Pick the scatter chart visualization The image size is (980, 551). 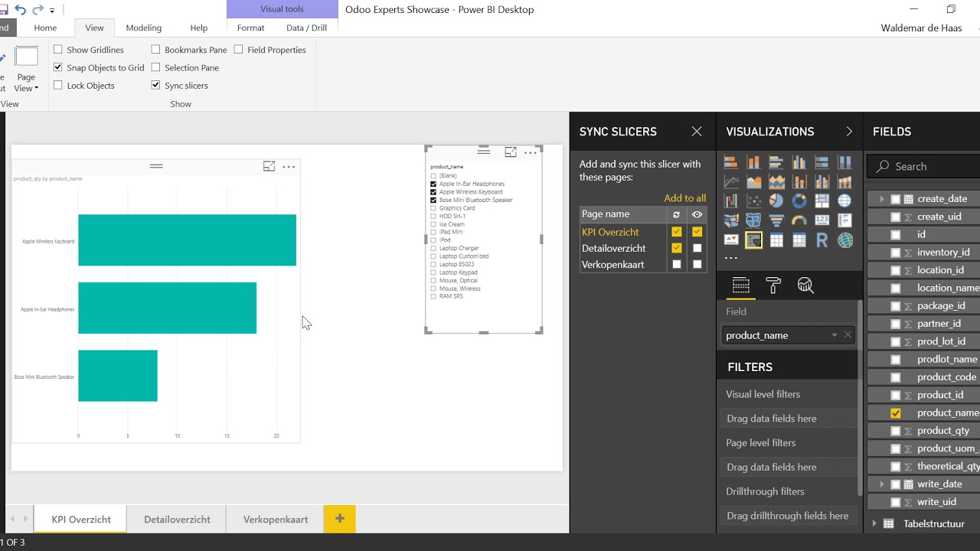click(x=753, y=201)
